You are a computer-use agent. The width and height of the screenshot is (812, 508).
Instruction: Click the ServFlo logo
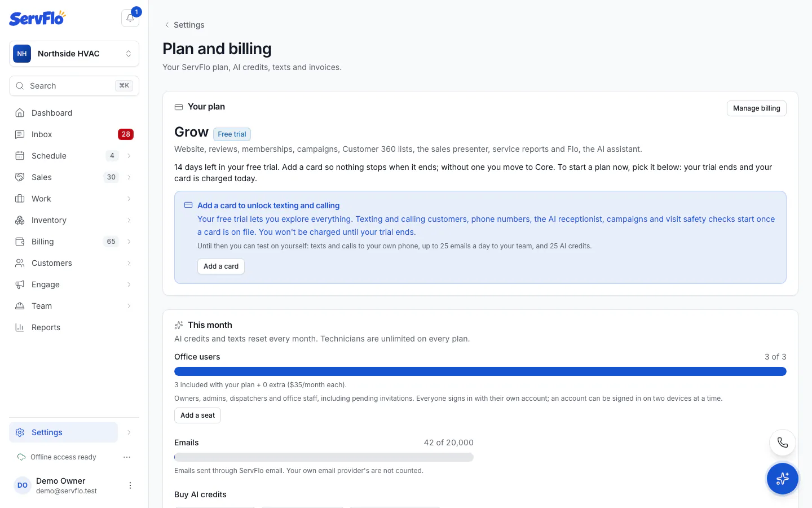pyautogui.click(x=37, y=18)
